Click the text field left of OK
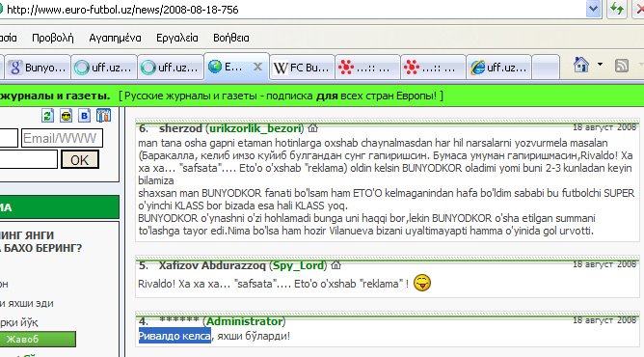The width and height of the screenshot is (644, 357). pyautogui.click(x=28, y=159)
